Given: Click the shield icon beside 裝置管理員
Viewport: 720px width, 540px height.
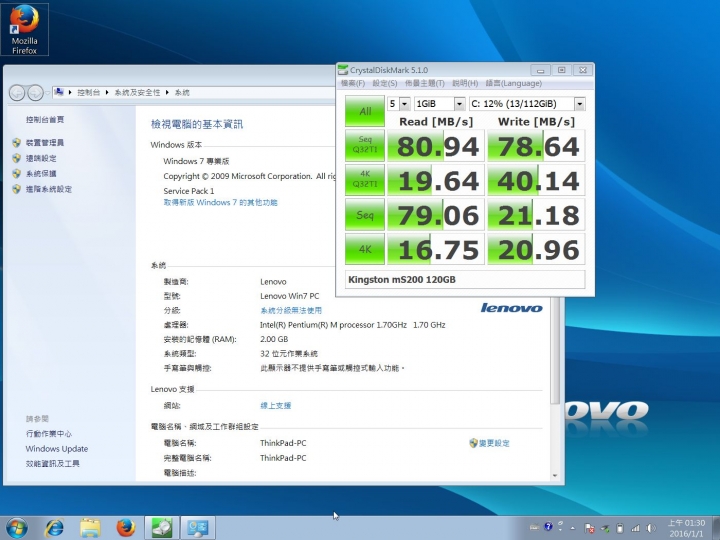Looking at the screenshot, I should tap(17, 143).
